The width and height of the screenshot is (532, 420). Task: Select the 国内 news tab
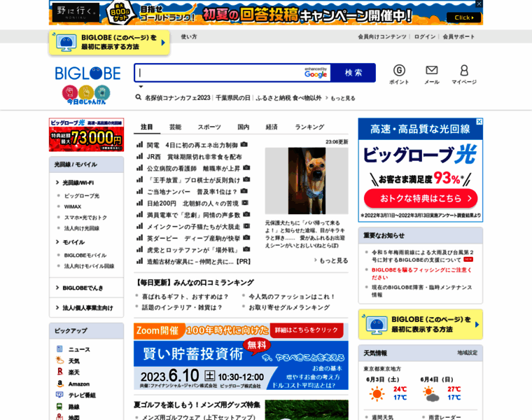[x=244, y=127]
